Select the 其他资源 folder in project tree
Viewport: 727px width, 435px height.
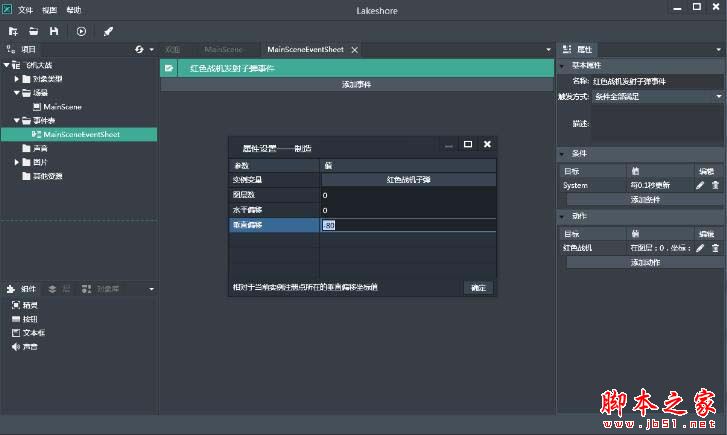click(x=42, y=176)
